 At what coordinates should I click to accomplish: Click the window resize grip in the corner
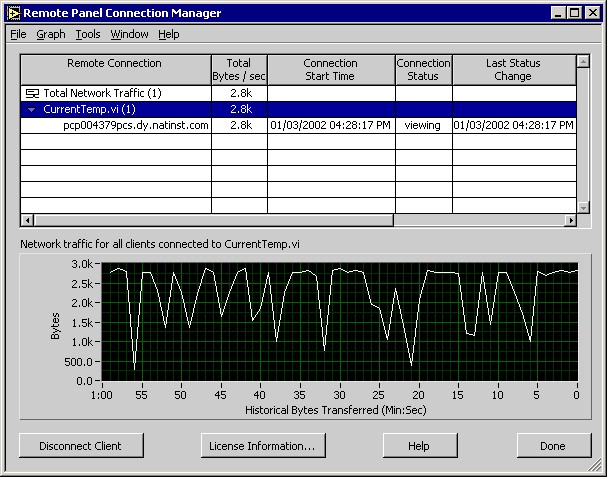pyautogui.click(x=593, y=465)
